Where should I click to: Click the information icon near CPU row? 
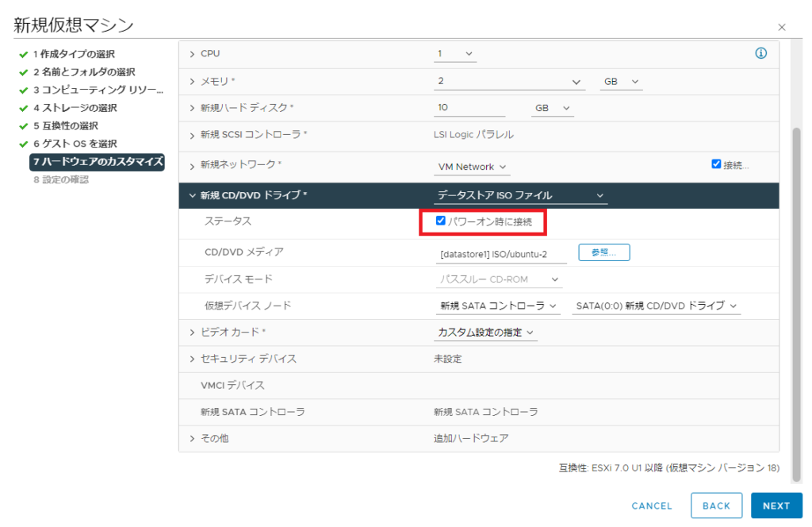760,53
